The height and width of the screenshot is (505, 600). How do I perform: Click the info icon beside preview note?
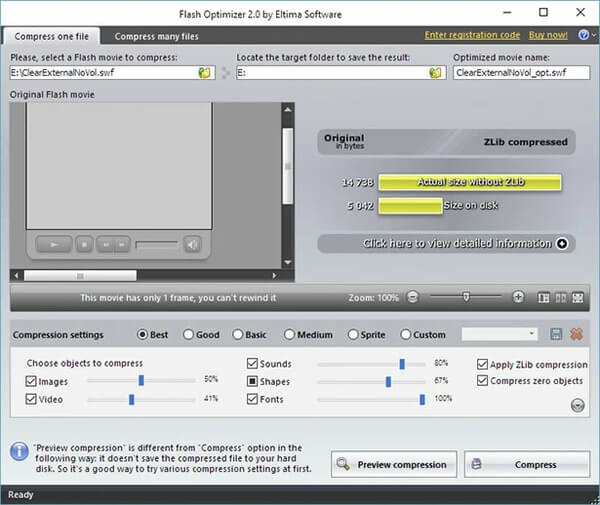pos(19,451)
